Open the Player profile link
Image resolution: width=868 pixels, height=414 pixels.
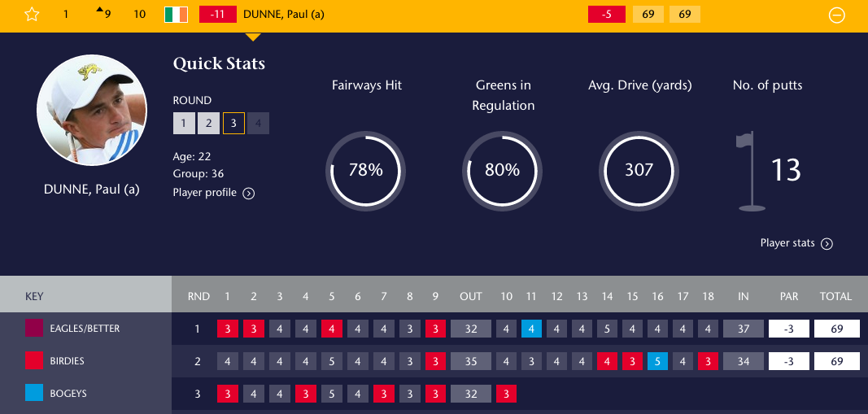pyautogui.click(x=205, y=193)
